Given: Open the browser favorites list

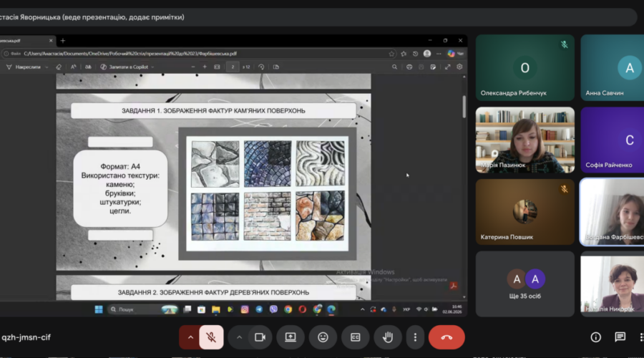Looking at the screenshot, I should tap(404, 54).
